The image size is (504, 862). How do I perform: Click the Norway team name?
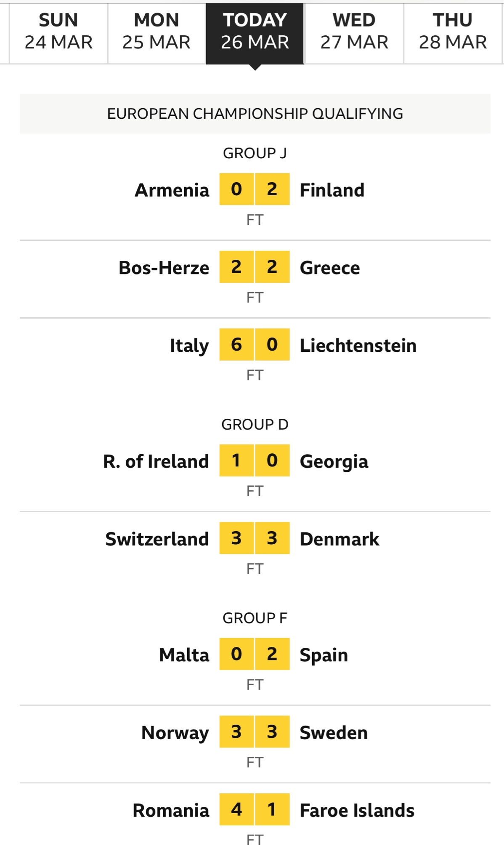[175, 733]
